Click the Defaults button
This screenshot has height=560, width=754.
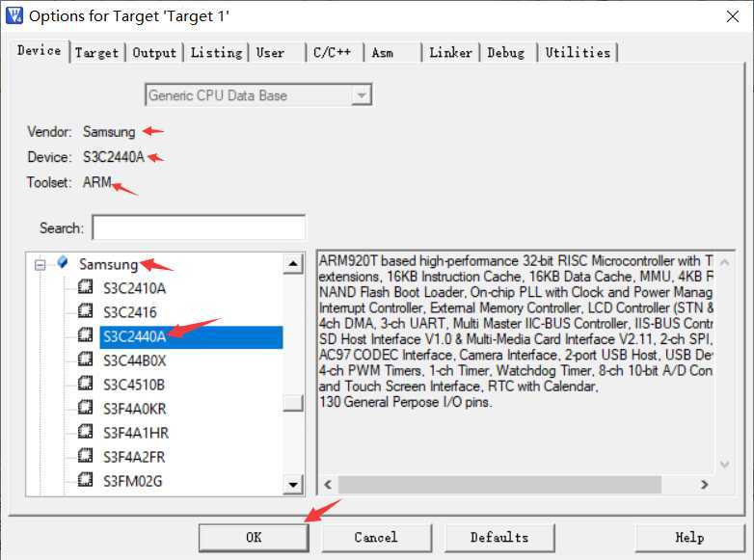[499, 538]
